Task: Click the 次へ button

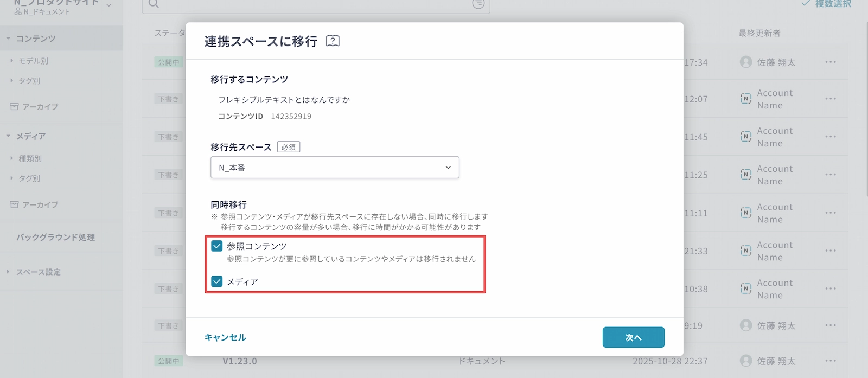Action: pyautogui.click(x=633, y=337)
